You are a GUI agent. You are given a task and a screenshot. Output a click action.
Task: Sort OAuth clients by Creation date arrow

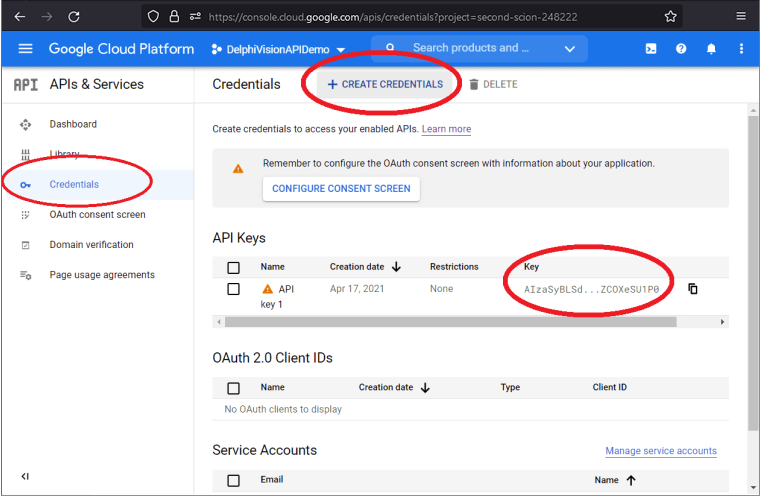425,387
